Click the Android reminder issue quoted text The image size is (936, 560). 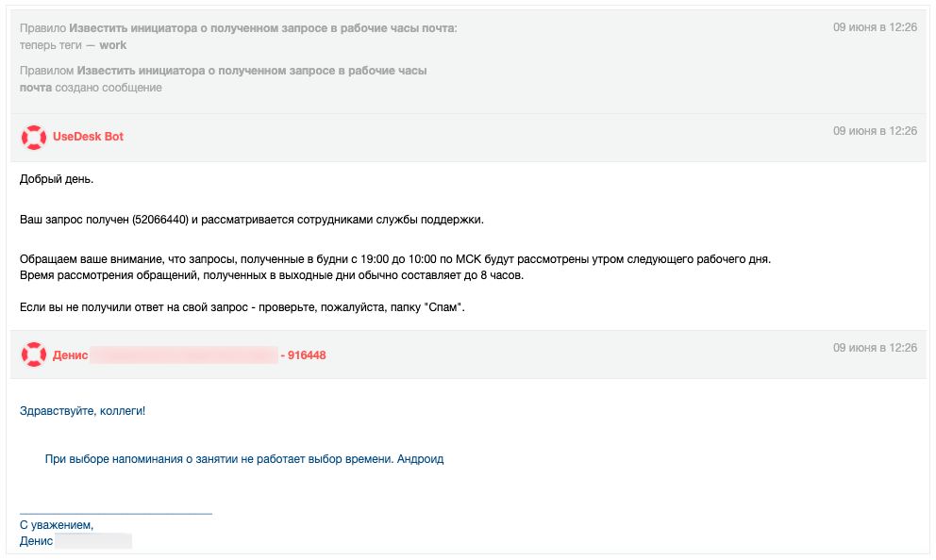(244, 459)
